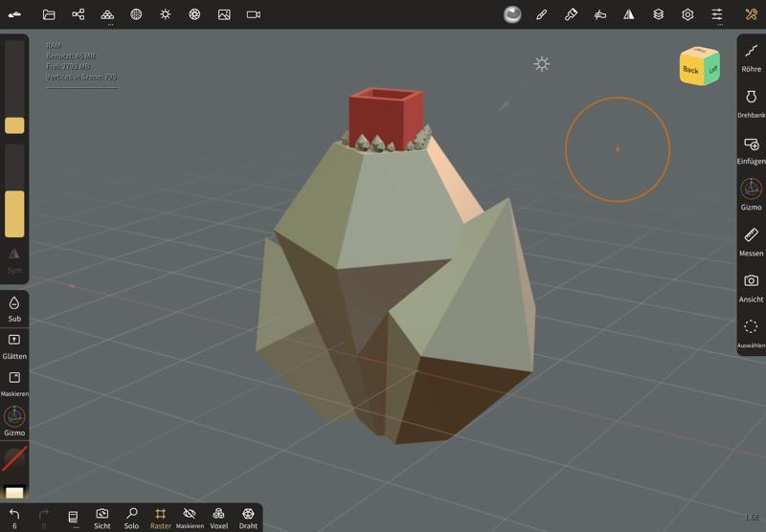Open the Interface sliders menu
Viewport: 766px width, 532px height.
(x=716, y=14)
